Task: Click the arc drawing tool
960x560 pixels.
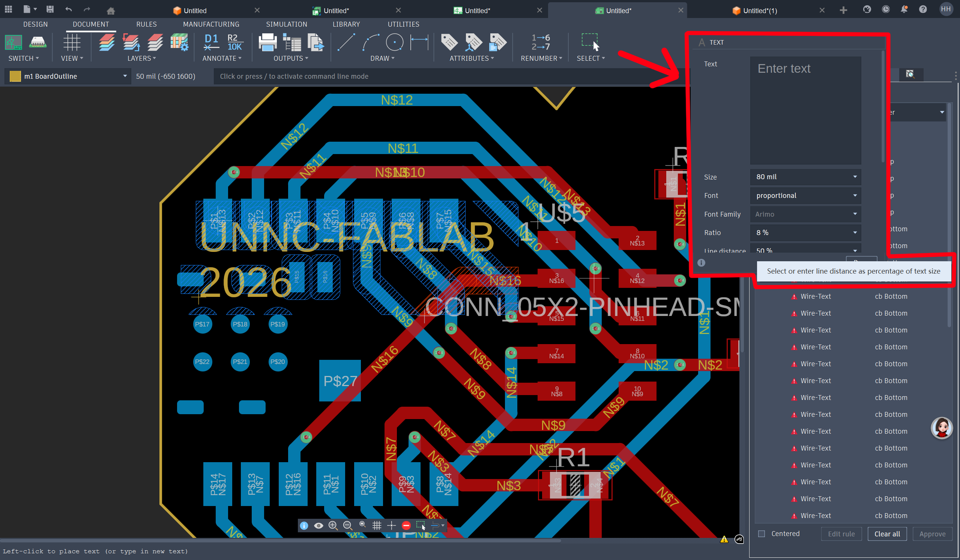Action: pyautogui.click(x=370, y=42)
